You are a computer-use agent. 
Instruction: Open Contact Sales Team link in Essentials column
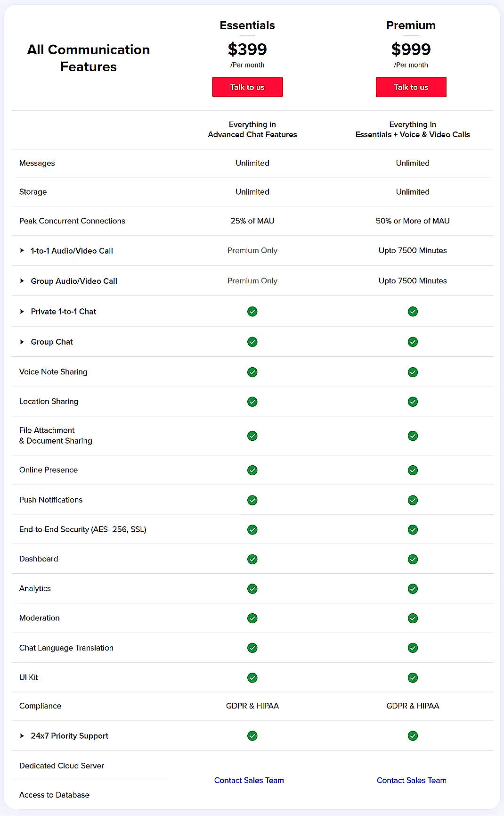click(249, 780)
